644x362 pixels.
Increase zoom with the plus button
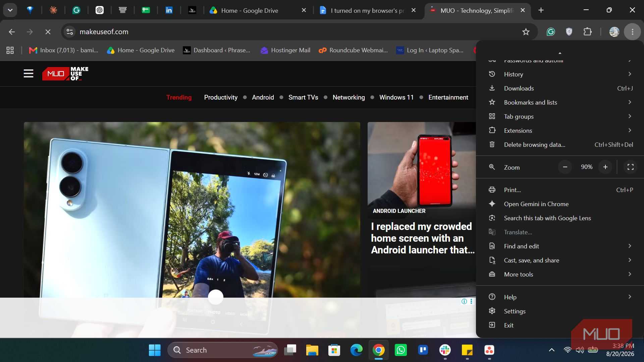tap(605, 167)
